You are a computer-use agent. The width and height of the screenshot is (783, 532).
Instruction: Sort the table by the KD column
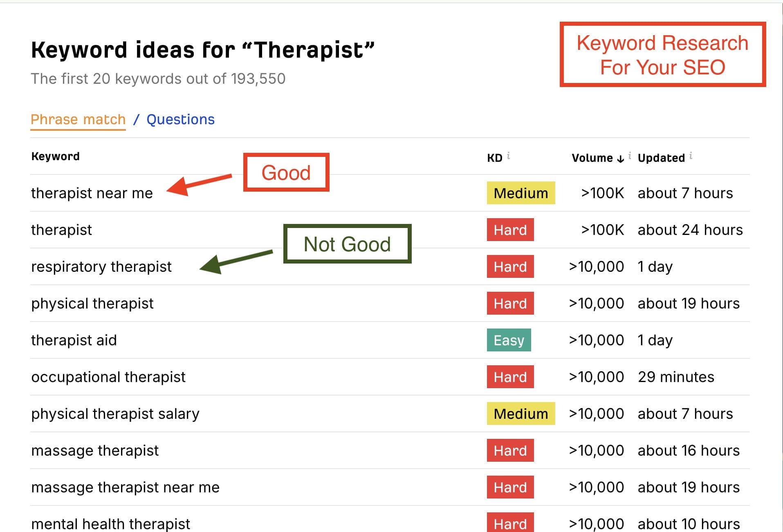click(496, 157)
